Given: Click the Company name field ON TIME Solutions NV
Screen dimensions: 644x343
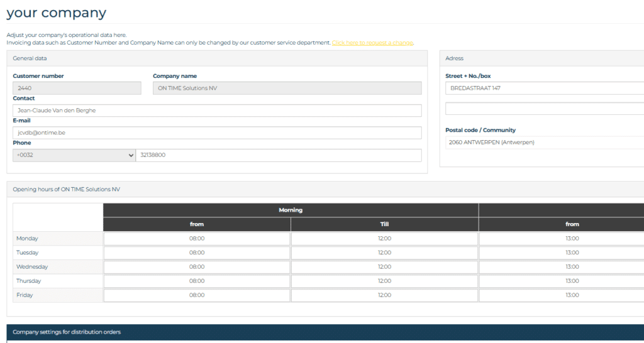Looking at the screenshot, I should 287,89.
